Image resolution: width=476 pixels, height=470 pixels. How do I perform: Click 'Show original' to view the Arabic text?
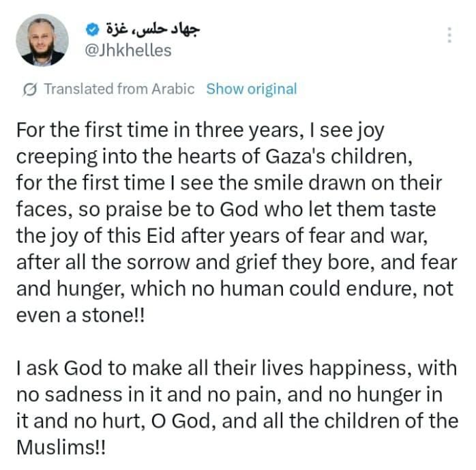252,89
